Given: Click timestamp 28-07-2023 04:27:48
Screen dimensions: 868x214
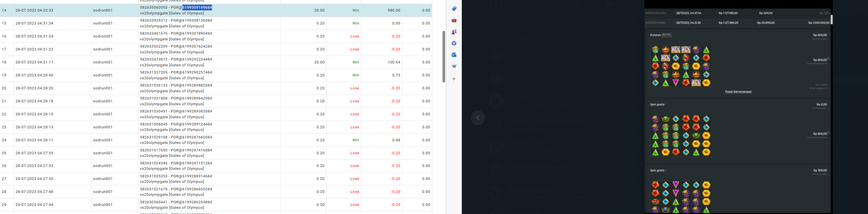Looking at the screenshot, I should 34,192.
